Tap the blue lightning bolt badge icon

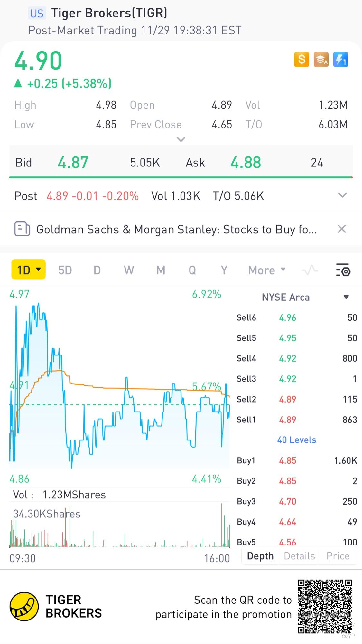[340, 60]
